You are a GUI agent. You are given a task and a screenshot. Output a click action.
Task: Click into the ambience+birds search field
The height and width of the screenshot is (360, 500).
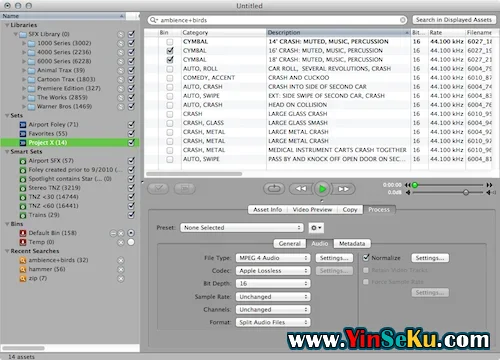277,20
